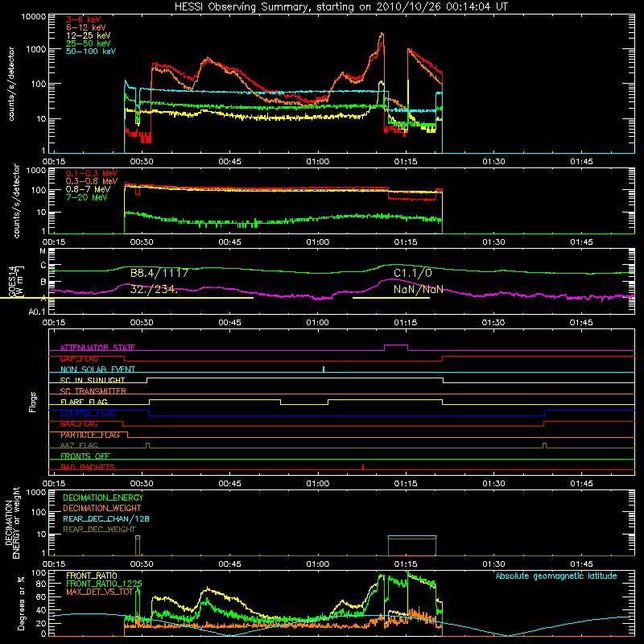Select the 25-50 keV legend label
The image size is (644, 644).
coord(88,43)
